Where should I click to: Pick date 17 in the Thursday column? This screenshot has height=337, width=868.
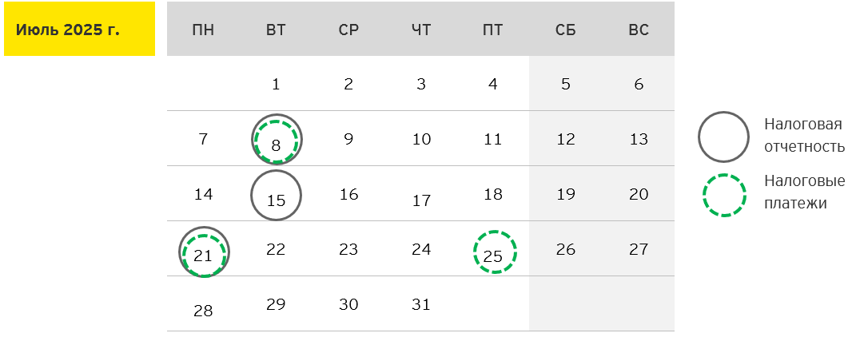tap(421, 200)
